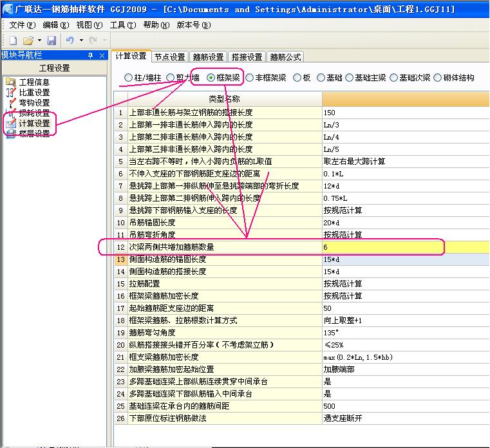Screen dimensions: 490x448
Task: Select the 剪力墙 radio button
Action: coord(171,77)
